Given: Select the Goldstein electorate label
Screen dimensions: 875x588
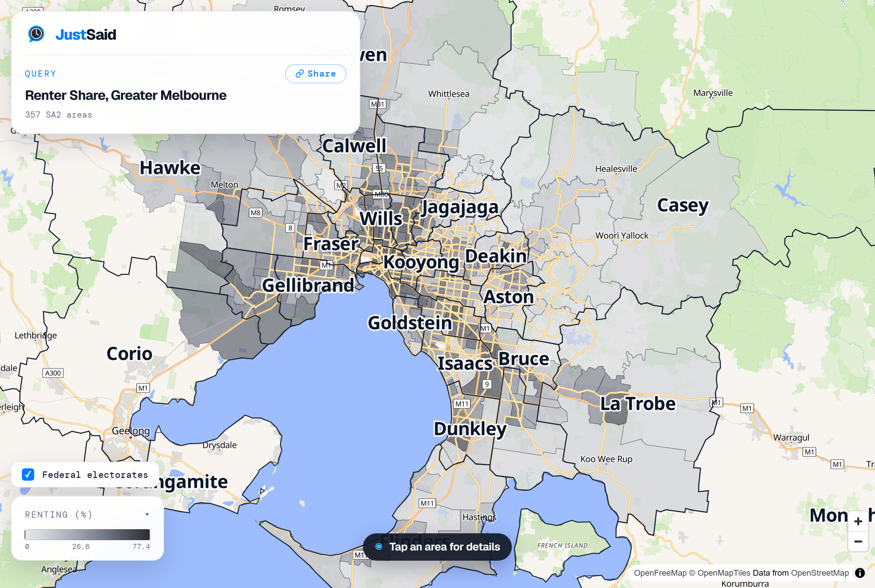Looking at the screenshot, I should [410, 323].
